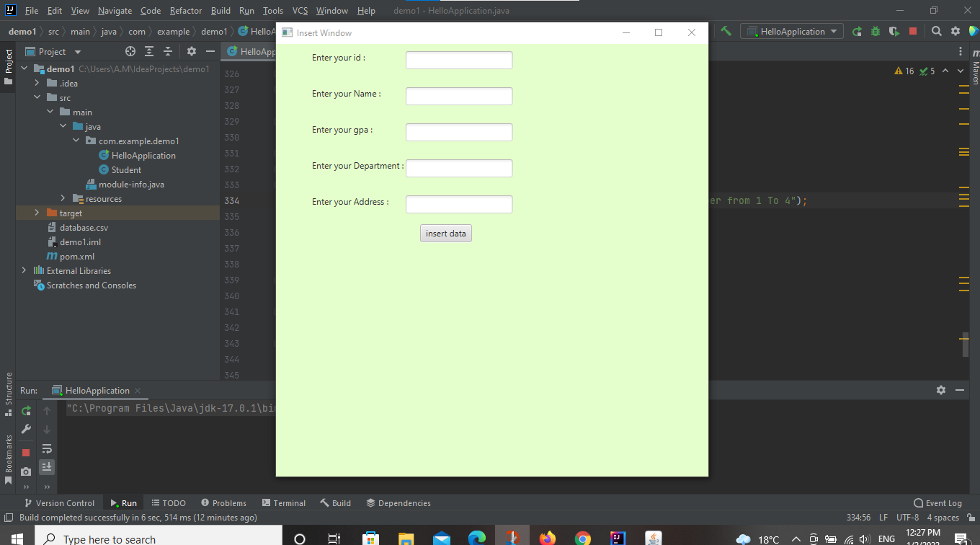Open Search Everywhere magnifier icon
Image resolution: width=980 pixels, height=545 pixels.
coord(936,32)
